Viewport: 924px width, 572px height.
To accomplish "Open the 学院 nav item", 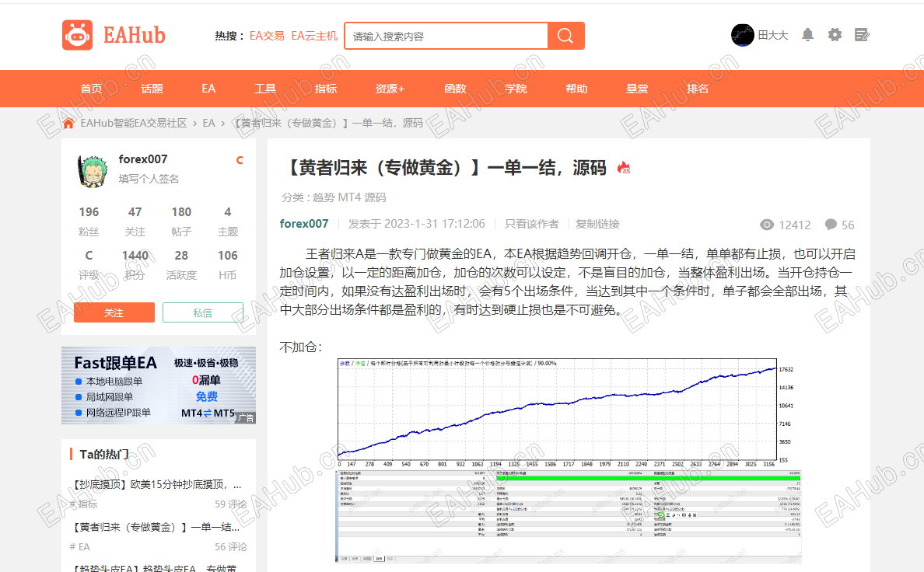I will click(x=516, y=89).
